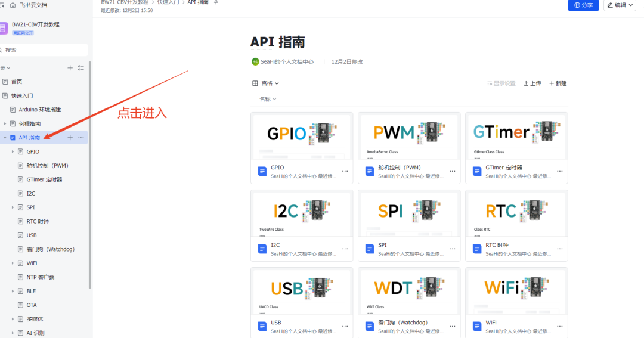Click the 上传 upload button
The width and height of the screenshot is (644, 338).
click(x=532, y=83)
